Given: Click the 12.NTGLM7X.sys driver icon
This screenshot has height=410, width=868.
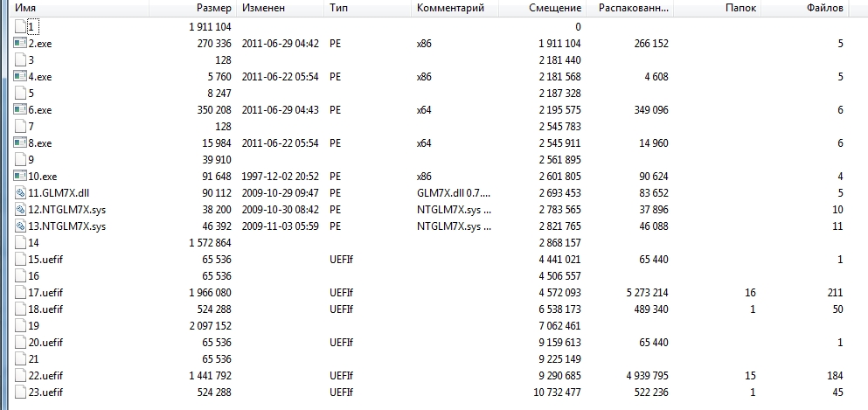Looking at the screenshot, I should pos(20,209).
